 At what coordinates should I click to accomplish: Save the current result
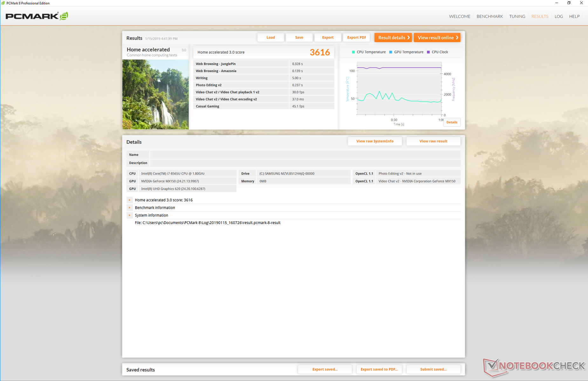click(x=299, y=37)
